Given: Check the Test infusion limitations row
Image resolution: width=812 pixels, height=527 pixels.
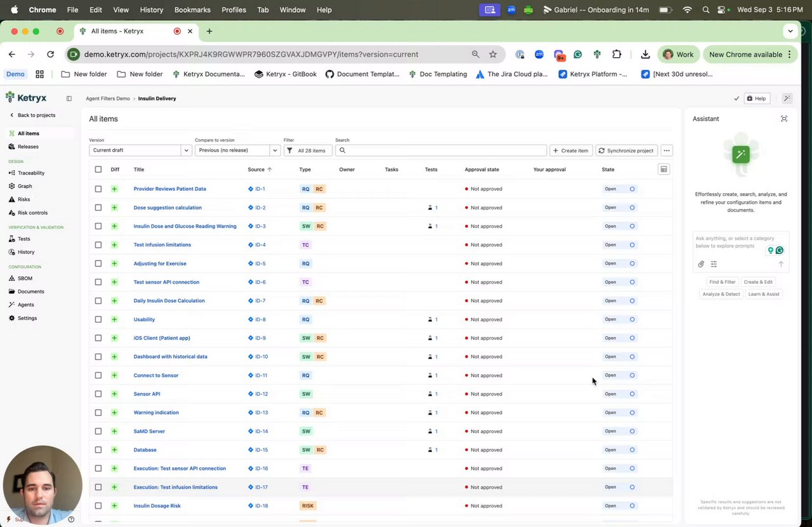Looking at the screenshot, I should (98, 244).
